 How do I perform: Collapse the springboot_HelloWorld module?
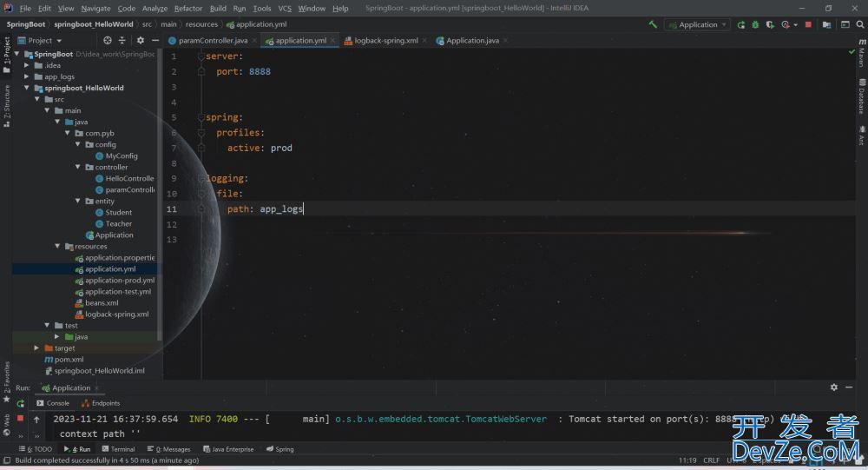tap(27, 88)
